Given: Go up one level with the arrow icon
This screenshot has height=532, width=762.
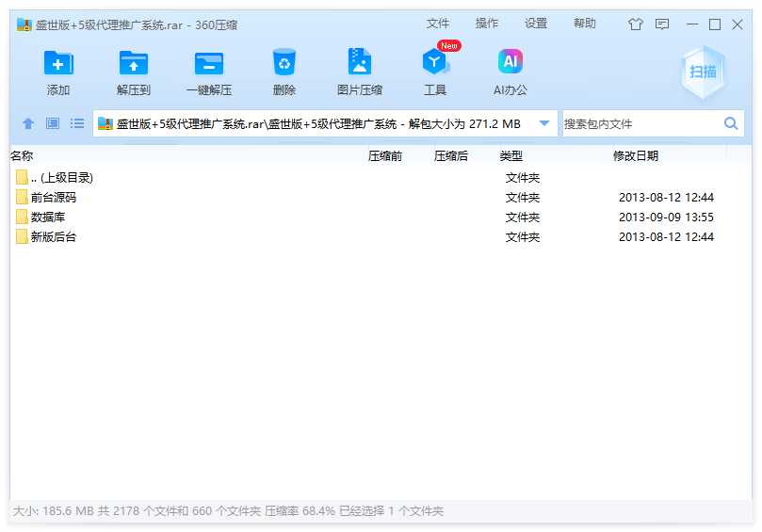Looking at the screenshot, I should point(28,123).
